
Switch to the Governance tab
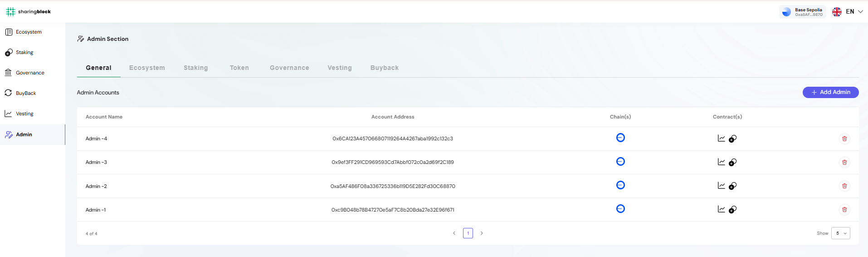pos(289,68)
